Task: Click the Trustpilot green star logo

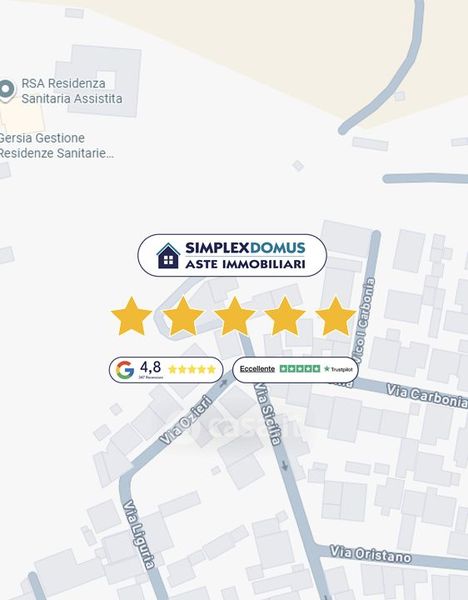Action: click(x=327, y=369)
